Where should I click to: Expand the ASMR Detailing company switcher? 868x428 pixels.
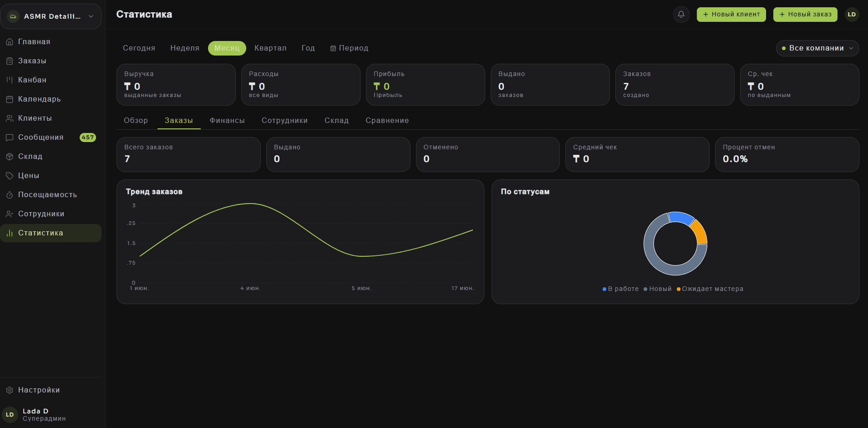tap(51, 16)
